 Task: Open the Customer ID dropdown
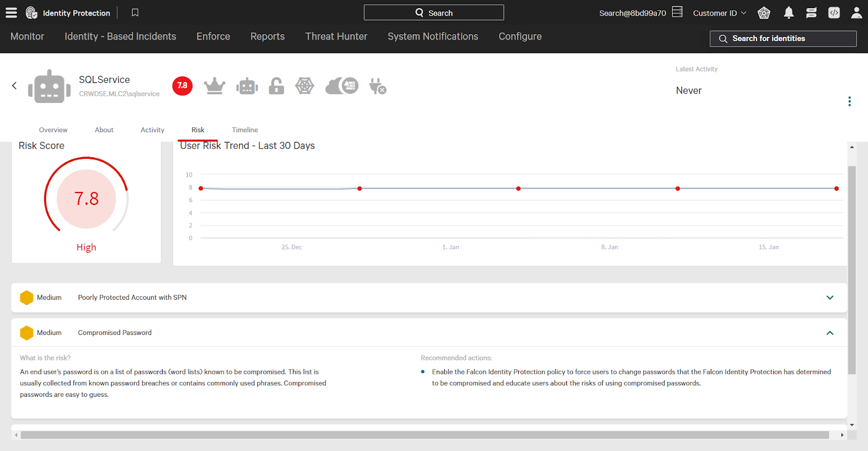click(719, 13)
